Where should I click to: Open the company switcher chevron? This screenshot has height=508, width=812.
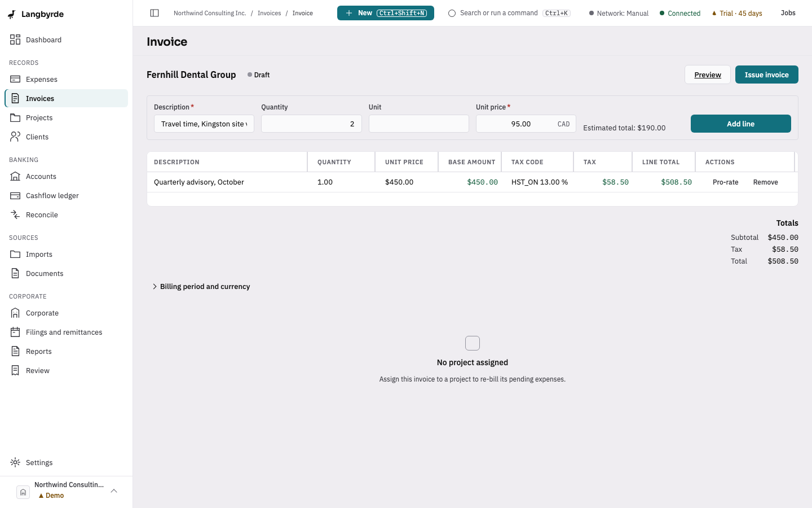click(114, 491)
